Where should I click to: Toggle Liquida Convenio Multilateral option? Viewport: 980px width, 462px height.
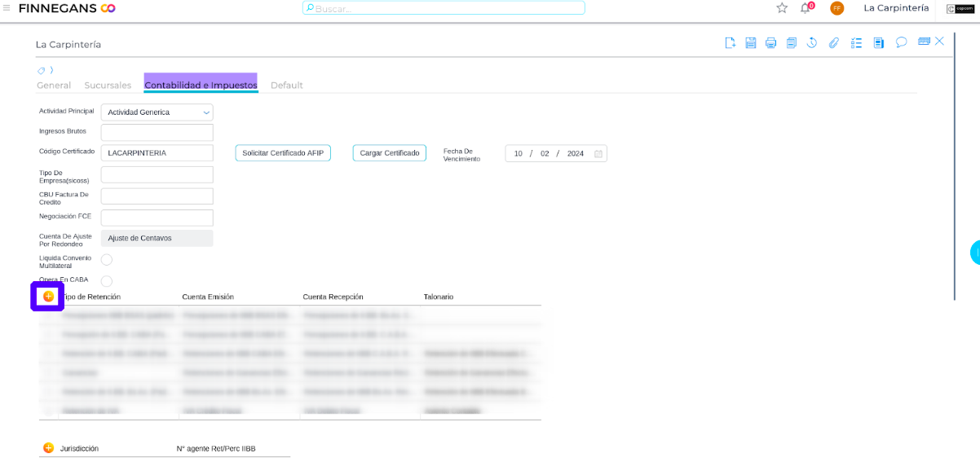(106, 260)
